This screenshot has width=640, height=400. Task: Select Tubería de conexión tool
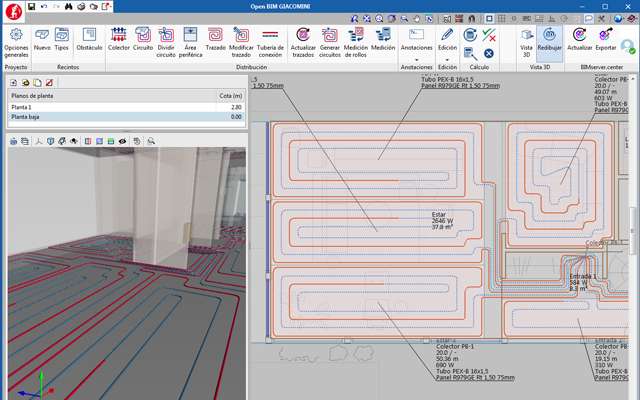pyautogui.click(x=270, y=43)
